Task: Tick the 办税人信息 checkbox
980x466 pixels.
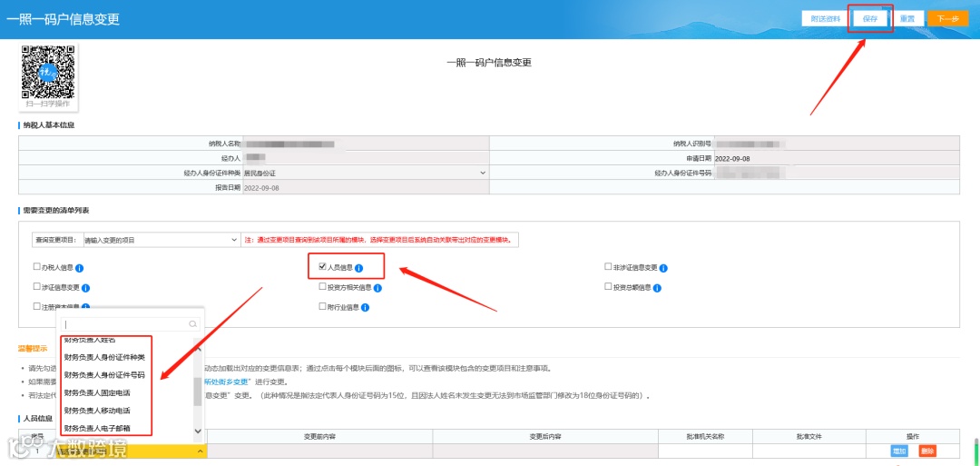Action: (x=37, y=267)
